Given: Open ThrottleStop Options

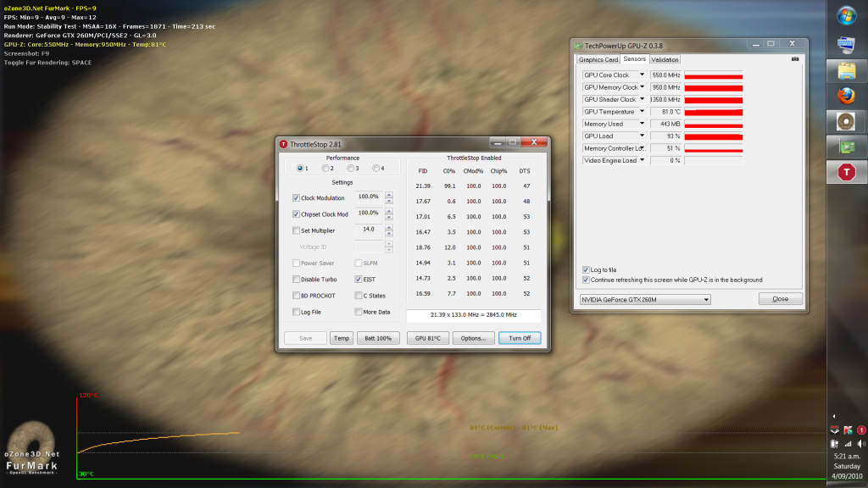Looking at the screenshot, I should 473,338.
